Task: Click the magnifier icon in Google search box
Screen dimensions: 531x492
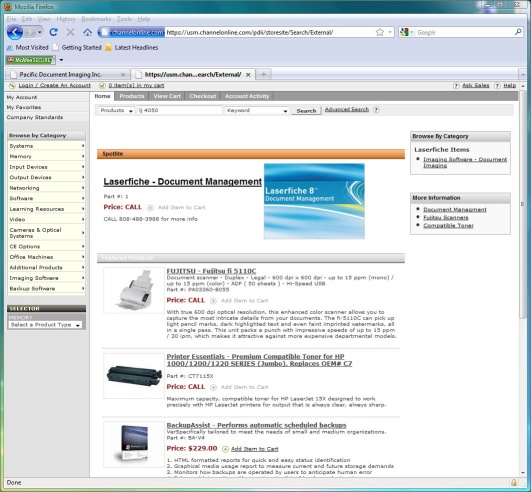Action: [x=518, y=32]
